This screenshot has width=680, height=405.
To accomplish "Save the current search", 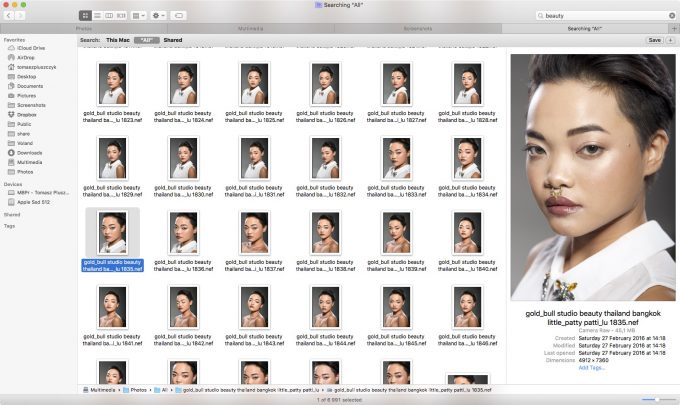I will point(654,40).
